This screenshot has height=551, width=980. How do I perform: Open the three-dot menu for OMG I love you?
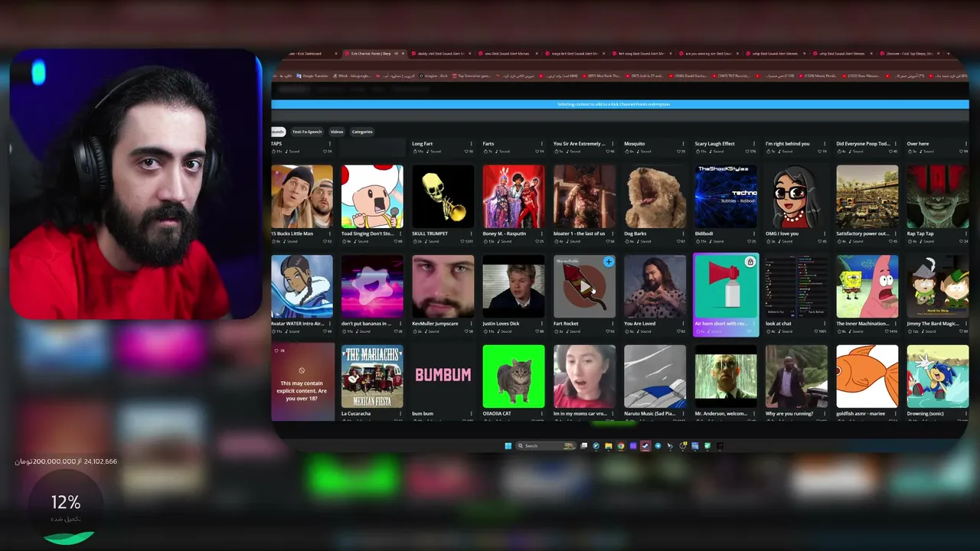coord(825,233)
